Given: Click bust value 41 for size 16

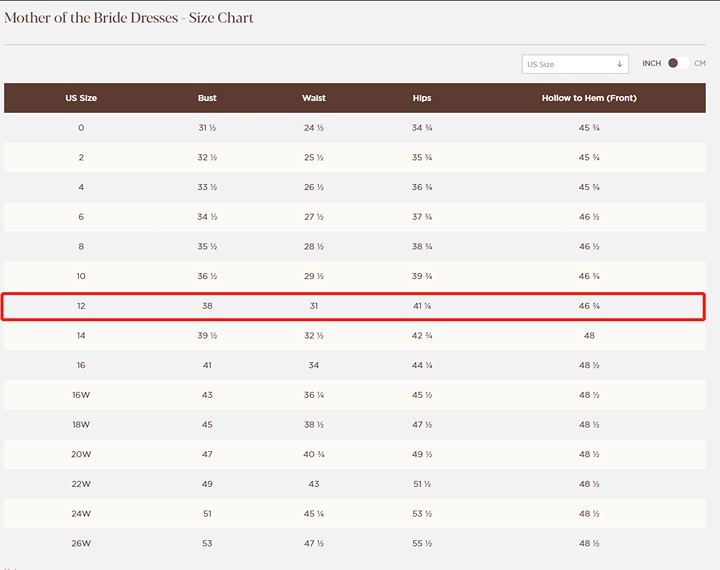Looking at the screenshot, I should [207, 365].
